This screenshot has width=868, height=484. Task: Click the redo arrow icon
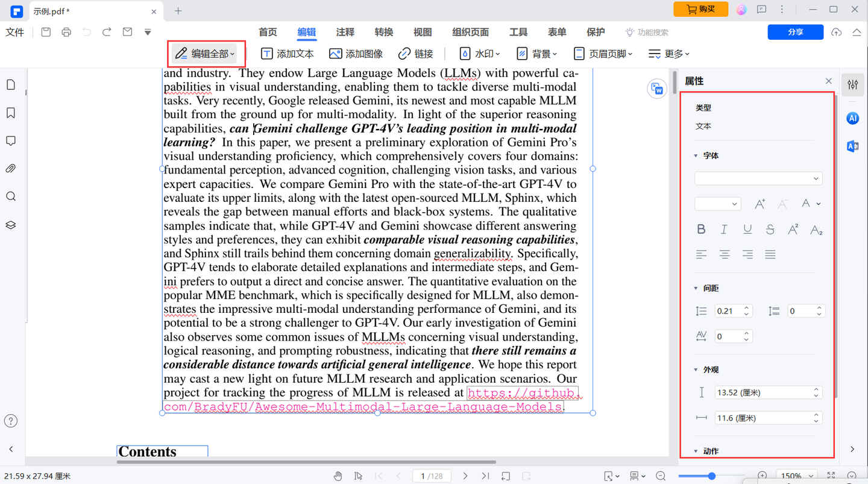click(107, 32)
